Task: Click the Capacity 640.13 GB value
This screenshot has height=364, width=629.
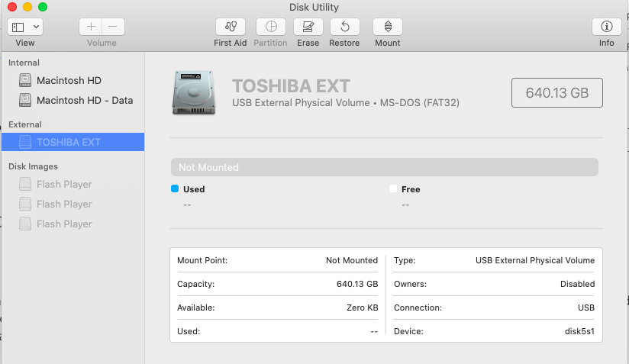Action: [357, 284]
